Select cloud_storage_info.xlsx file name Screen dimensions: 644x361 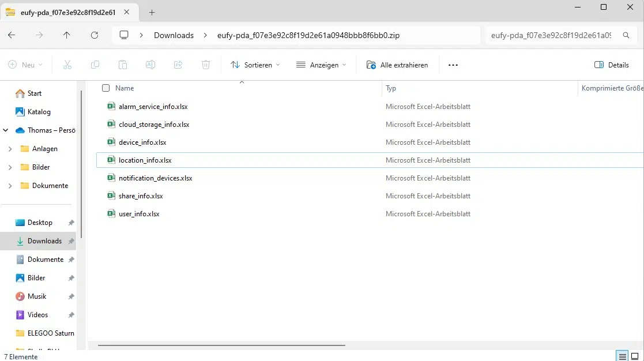154,125
